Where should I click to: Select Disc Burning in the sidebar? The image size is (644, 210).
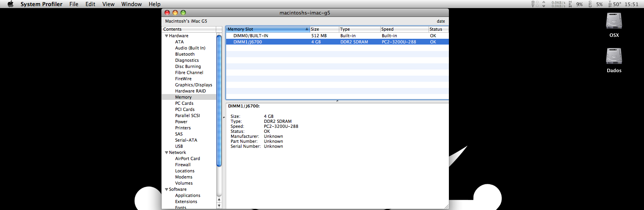[188, 66]
